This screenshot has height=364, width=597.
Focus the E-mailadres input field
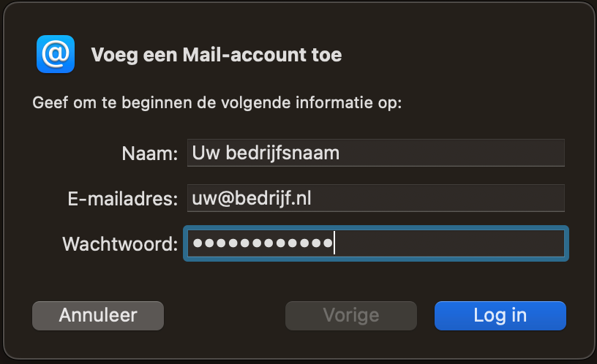tap(376, 198)
